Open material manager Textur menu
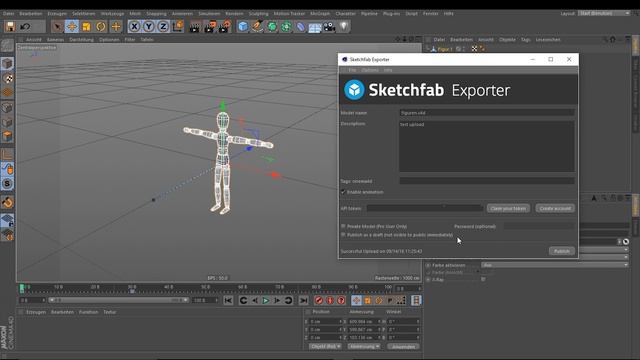 [x=109, y=312]
